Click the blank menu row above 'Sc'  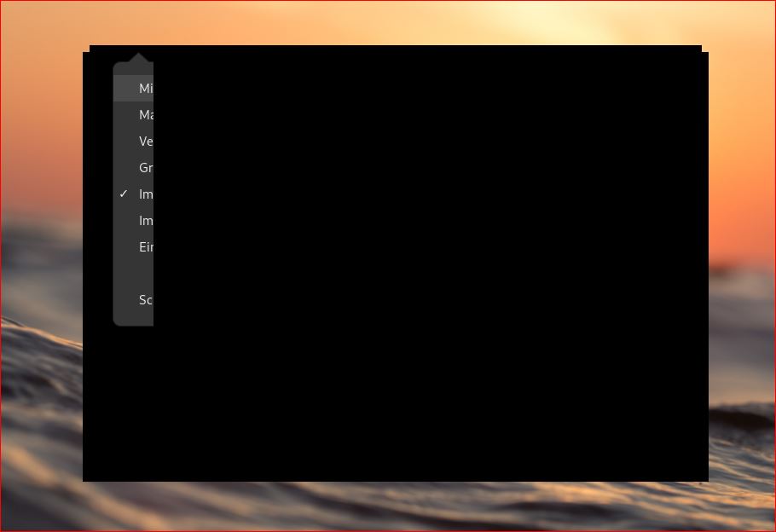pyautogui.click(x=135, y=274)
